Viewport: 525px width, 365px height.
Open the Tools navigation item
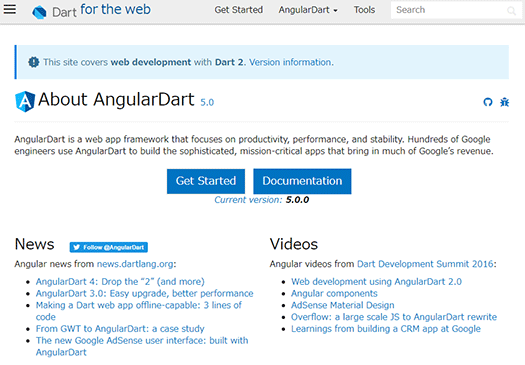[x=364, y=10]
